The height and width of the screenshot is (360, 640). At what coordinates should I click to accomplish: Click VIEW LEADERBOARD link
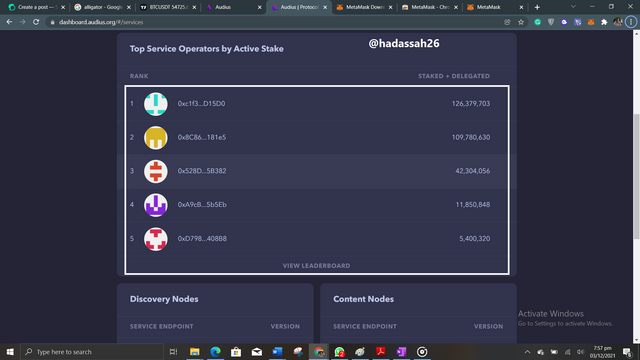pyautogui.click(x=316, y=266)
